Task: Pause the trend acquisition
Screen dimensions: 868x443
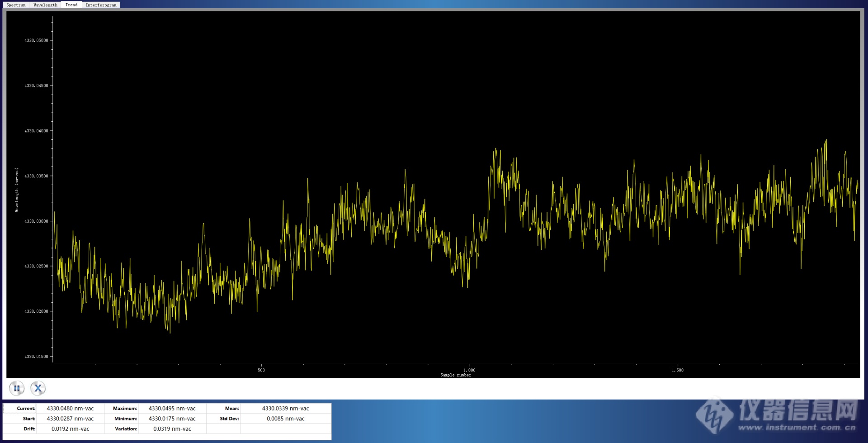Action: 17,388
